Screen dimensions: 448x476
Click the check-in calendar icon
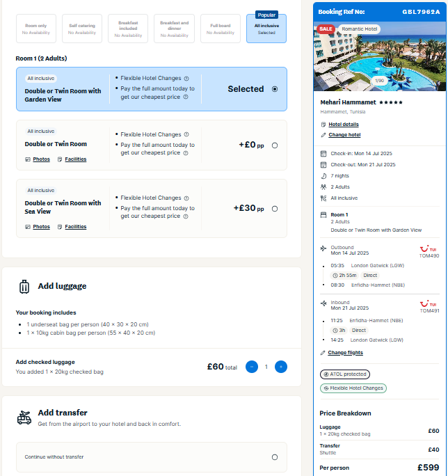coord(323,154)
